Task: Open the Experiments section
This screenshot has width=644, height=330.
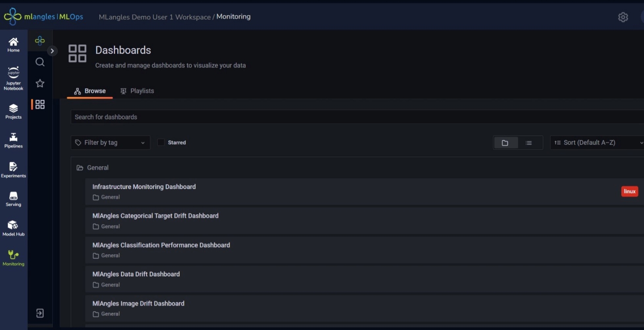Action: pos(13,170)
